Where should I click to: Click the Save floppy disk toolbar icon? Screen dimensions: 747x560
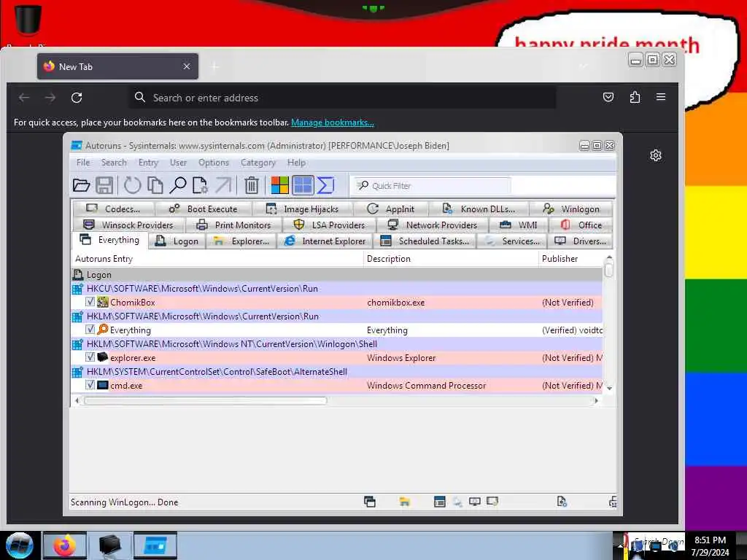click(x=104, y=185)
